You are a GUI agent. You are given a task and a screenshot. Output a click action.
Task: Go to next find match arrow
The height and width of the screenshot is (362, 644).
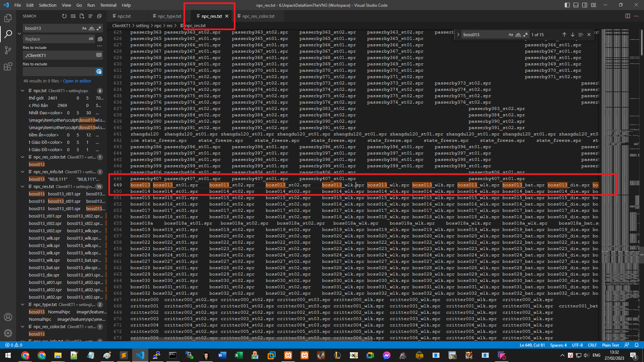573,35
